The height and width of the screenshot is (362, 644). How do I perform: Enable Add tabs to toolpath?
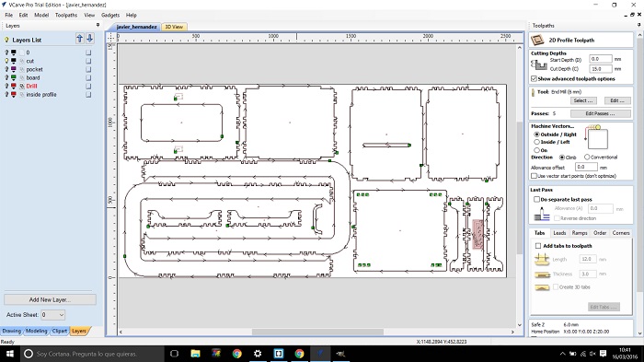[538, 246]
